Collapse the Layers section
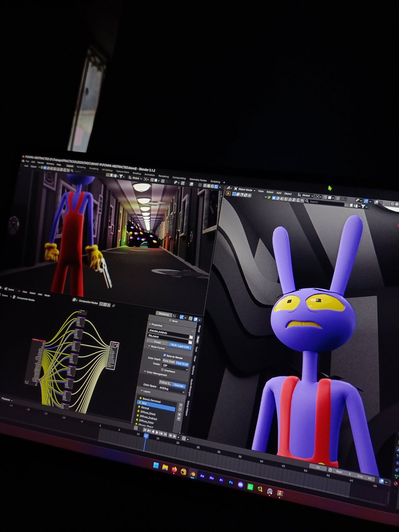Viewport: 399px width, 532px height. [x=146, y=391]
